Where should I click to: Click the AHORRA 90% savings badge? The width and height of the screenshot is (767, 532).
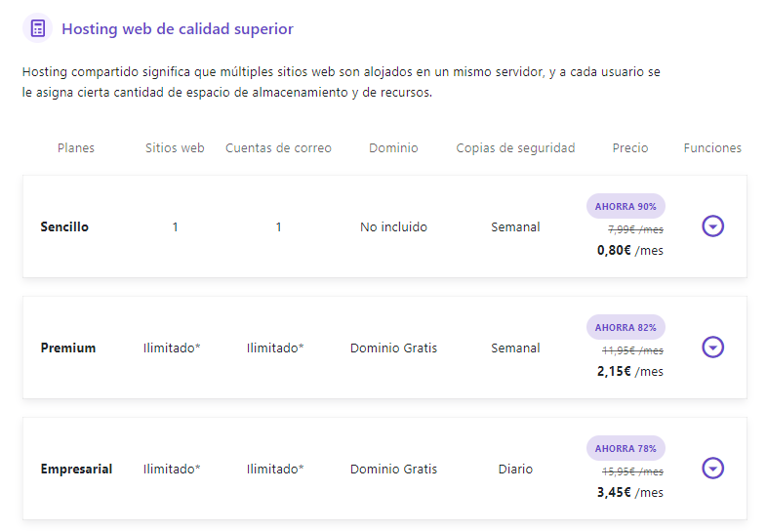(x=626, y=206)
